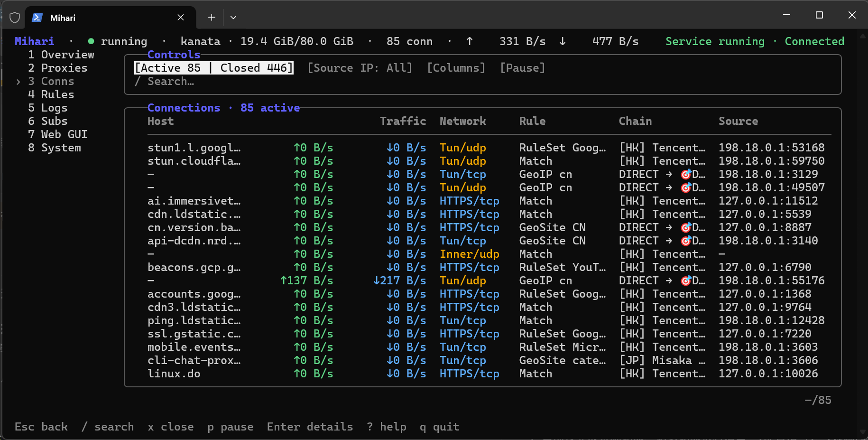Switch to the 5 Logs page
Viewport: 868px width, 440px height.
point(48,108)
